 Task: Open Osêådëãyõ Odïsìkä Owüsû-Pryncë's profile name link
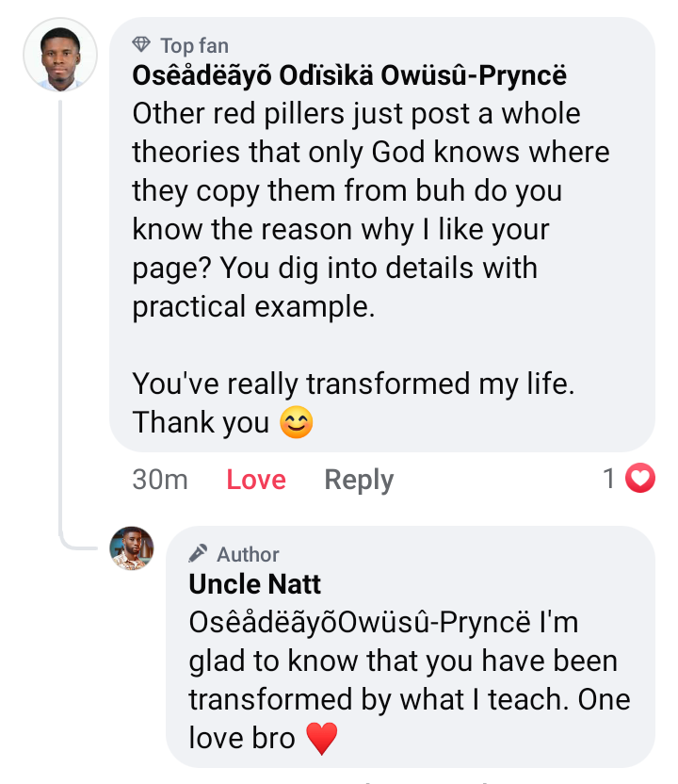tap(349, 75)
